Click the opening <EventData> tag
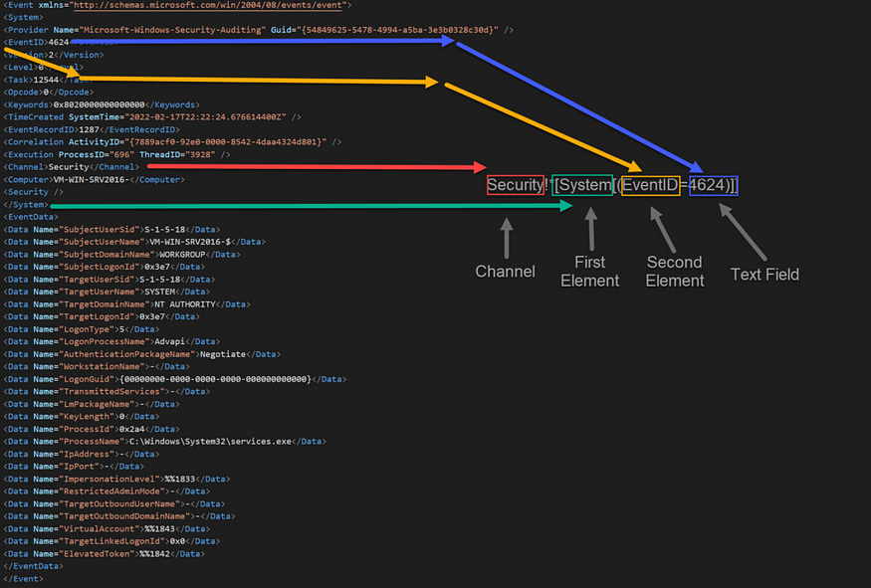871x588 pixels. point(31,217)
